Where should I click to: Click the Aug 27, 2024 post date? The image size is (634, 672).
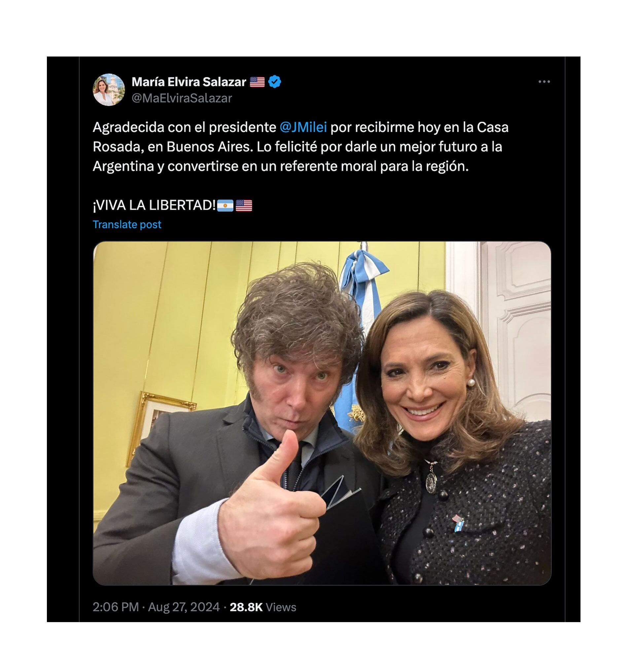(x=184, y=607)
